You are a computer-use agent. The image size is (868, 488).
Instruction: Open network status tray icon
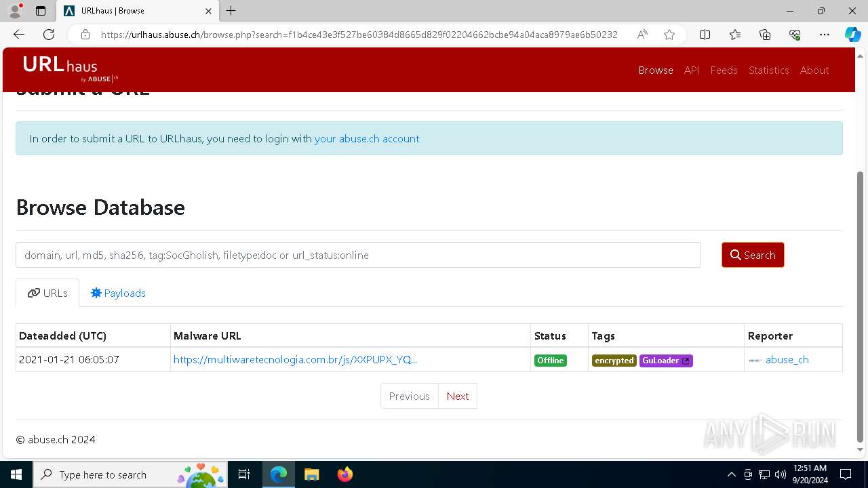764,474
